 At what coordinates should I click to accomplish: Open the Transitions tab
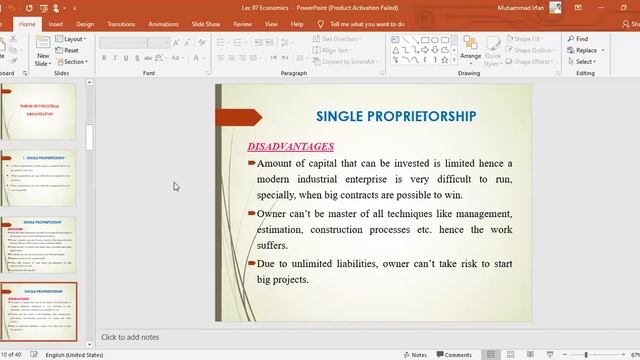coord(121,24)
